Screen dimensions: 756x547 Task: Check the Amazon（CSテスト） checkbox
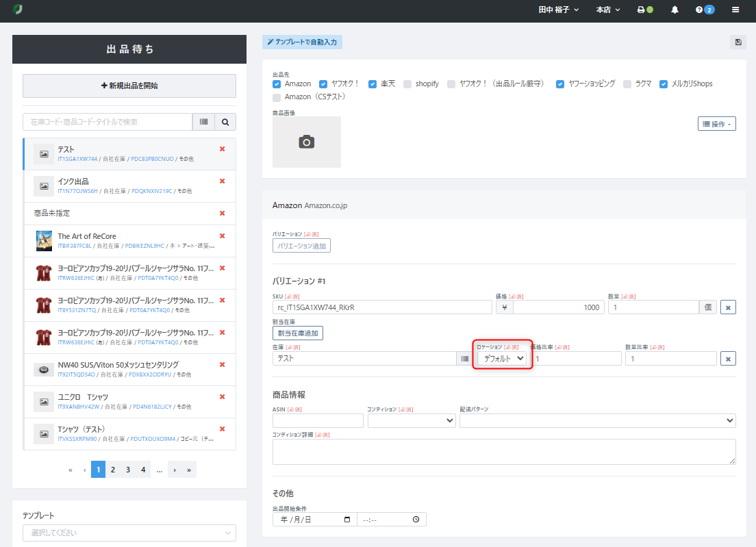(277, 97)
